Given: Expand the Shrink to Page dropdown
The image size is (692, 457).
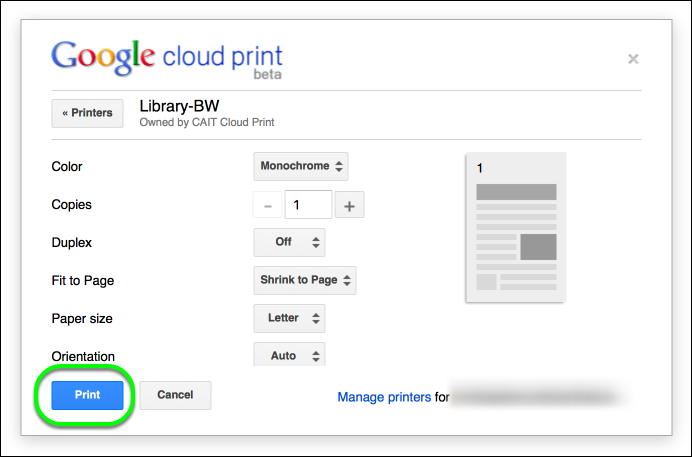Looking at the screenshot, I should pos(305,280).
